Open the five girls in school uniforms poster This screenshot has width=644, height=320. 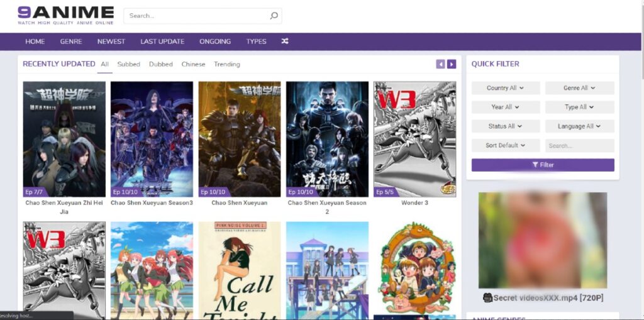tap(152, 271)
